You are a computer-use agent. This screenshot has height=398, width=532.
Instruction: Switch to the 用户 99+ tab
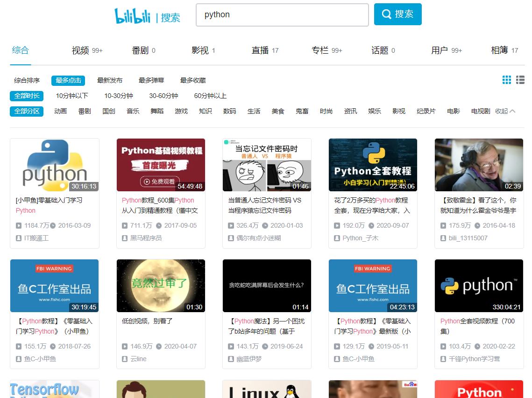447,50
